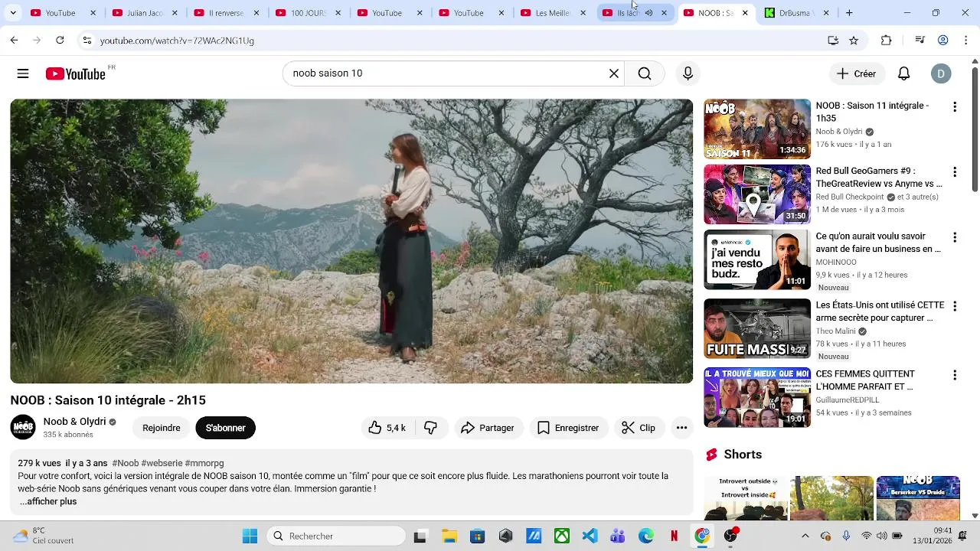Click the Créer button

(x=857, y=73)
